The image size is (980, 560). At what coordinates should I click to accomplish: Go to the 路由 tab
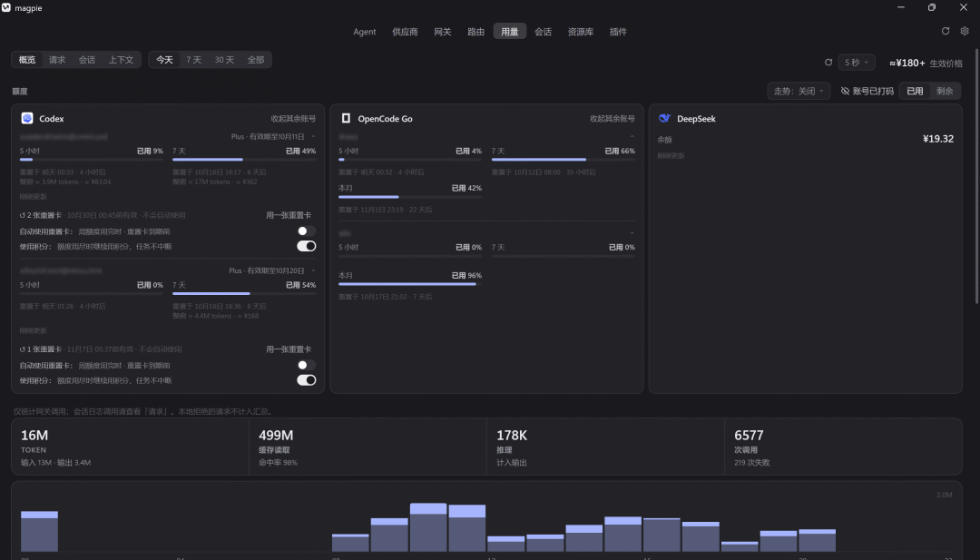(x=475, y=32)
